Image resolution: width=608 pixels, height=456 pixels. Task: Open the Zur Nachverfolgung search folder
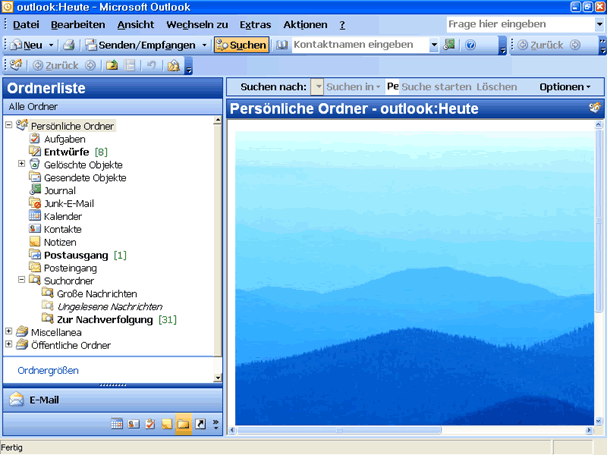click(x=105, y=320)
